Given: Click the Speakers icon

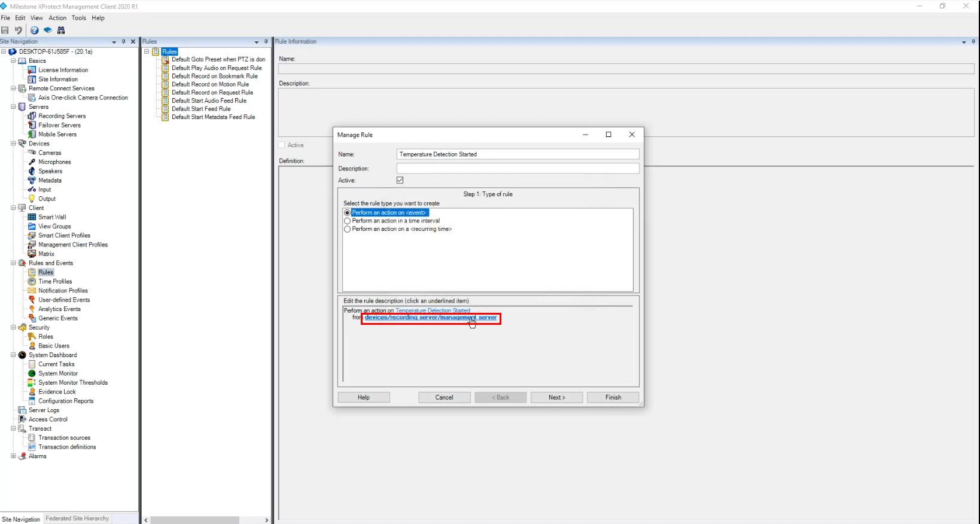Looking at the screenshot, I should pos(32,171).
